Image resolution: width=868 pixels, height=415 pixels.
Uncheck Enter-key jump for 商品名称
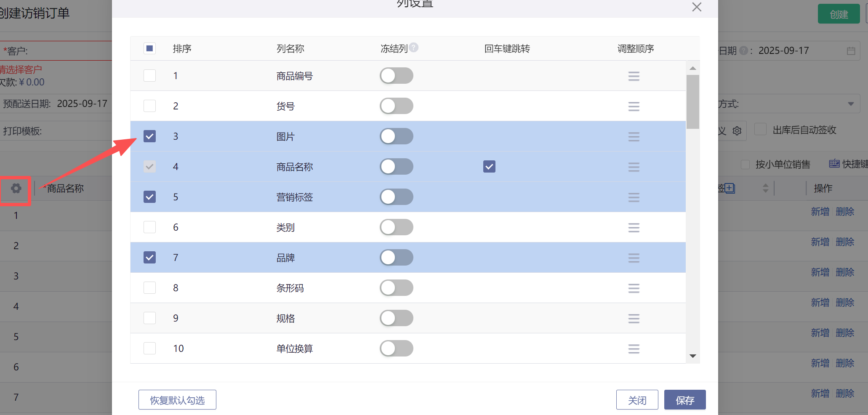(x=489, y=167)
